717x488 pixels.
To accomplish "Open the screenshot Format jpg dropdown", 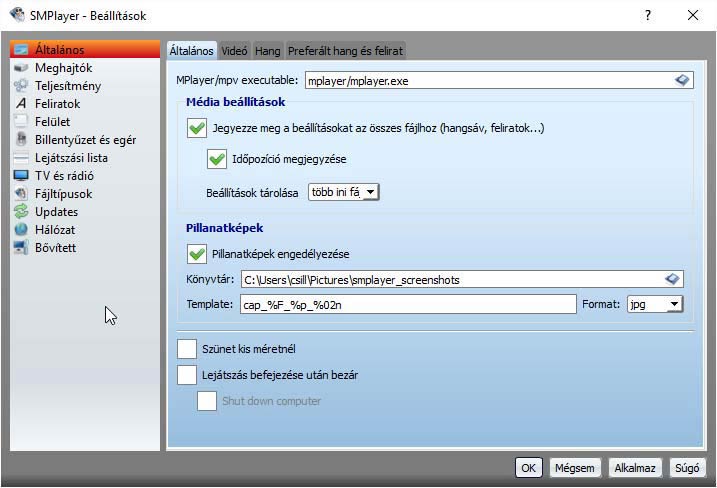I will pyautogui.click(x=655, y=304).
